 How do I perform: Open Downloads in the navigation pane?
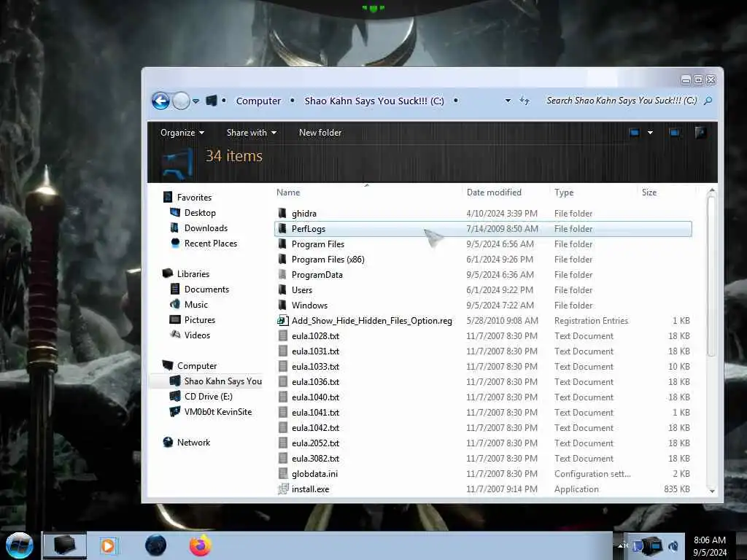(x=206, y=228)
